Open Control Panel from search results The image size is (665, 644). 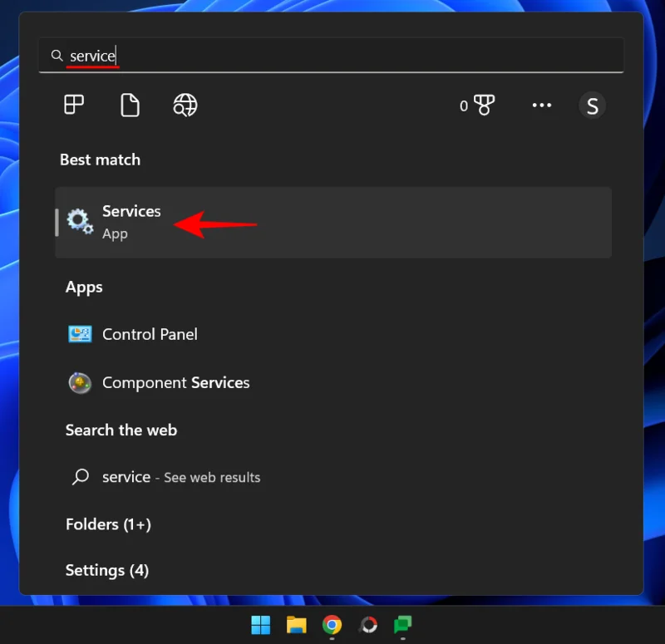click(149, 334)
